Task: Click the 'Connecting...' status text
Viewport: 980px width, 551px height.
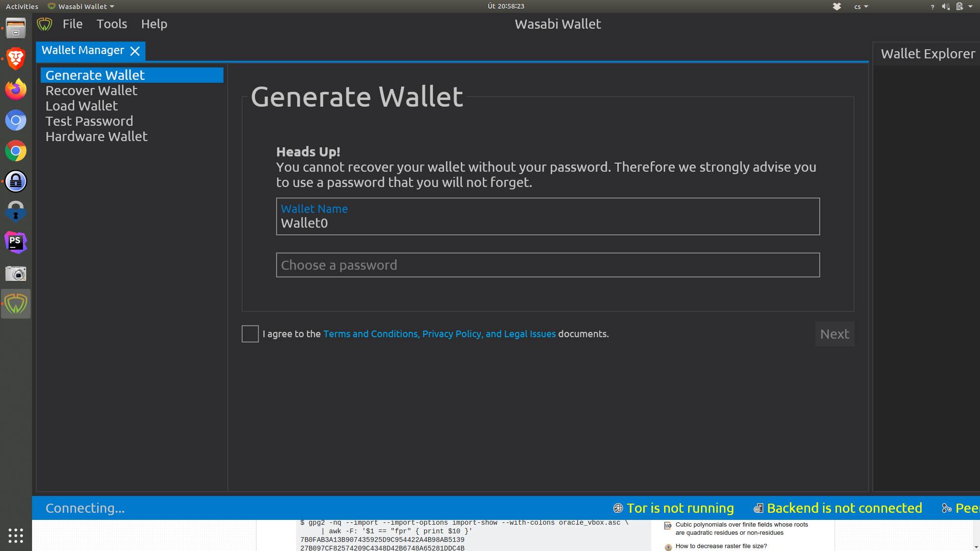Action: [x=85, y=508]
